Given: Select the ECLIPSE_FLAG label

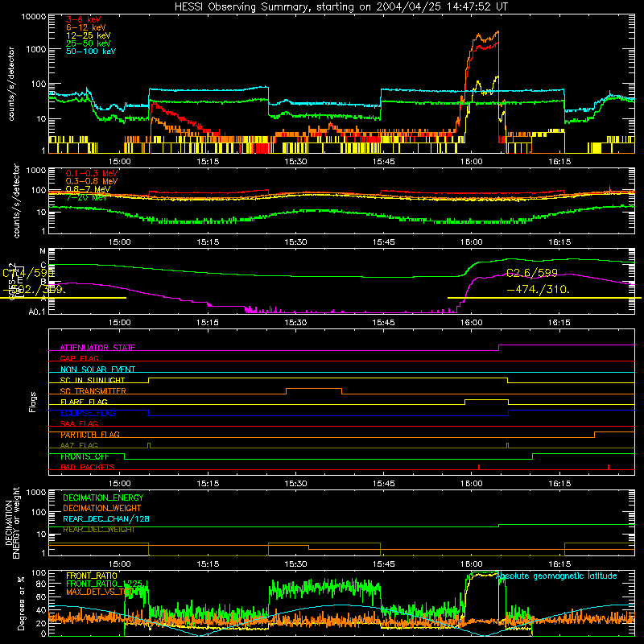Looking at the screenshot, I should point(88,413).
